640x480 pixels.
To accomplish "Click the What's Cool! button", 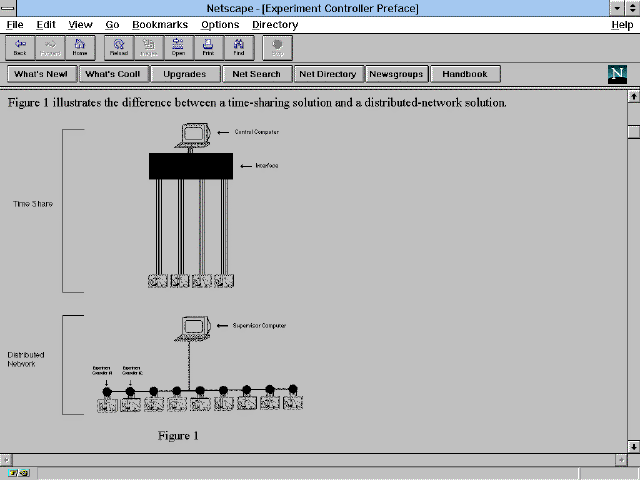I will (x=113, y=74).
